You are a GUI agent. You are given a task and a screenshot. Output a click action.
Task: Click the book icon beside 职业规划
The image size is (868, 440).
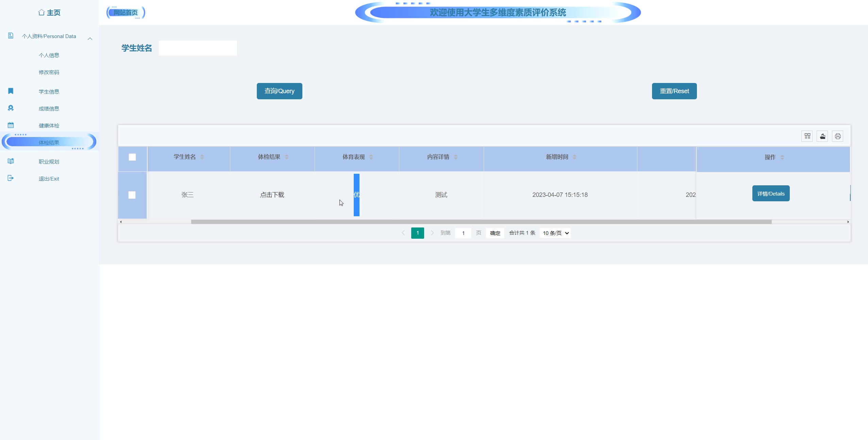point(11,161)
